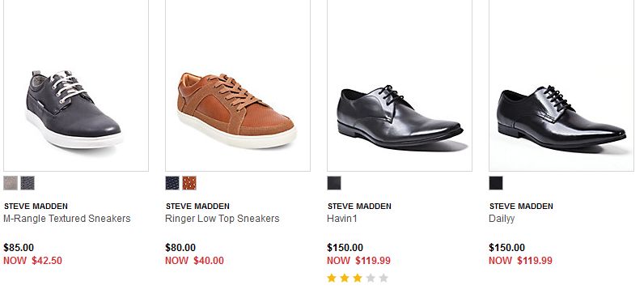
Task: Select the gray swatch for M-Rangle sneakers
Action: [11, 183]
